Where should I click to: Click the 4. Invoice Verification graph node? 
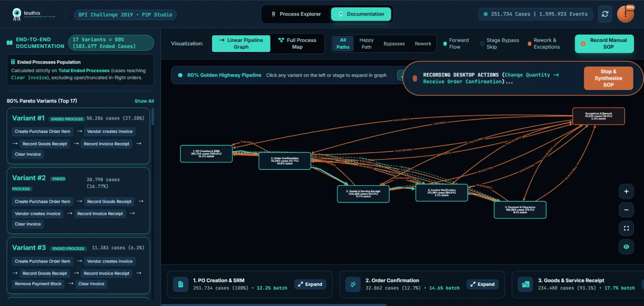point(442,192)
